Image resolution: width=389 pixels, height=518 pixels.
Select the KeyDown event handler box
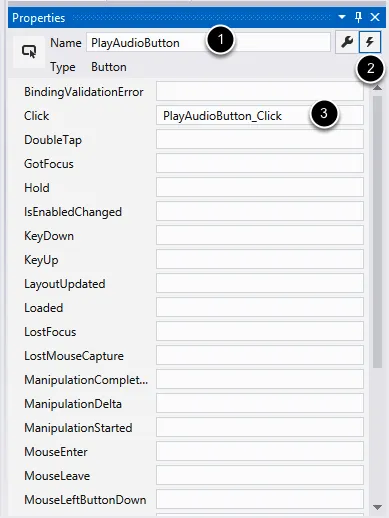tap(260, 235)
